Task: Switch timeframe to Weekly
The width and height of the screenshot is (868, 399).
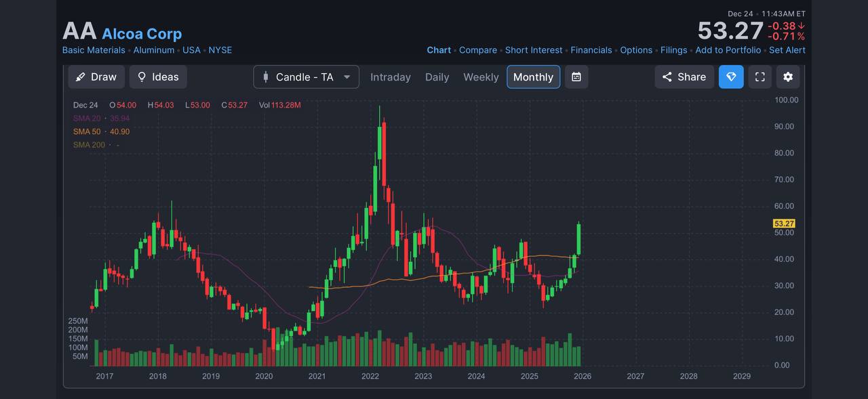Action: tap(481, 77)
